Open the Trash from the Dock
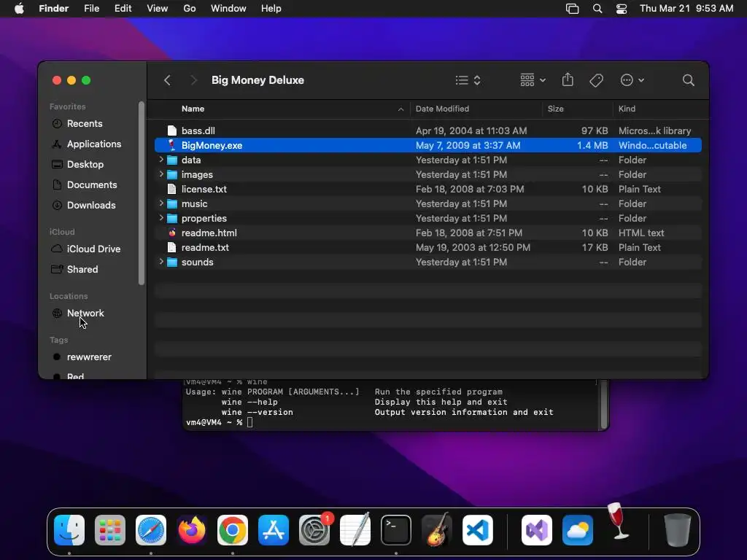 (x=678, y=530)
